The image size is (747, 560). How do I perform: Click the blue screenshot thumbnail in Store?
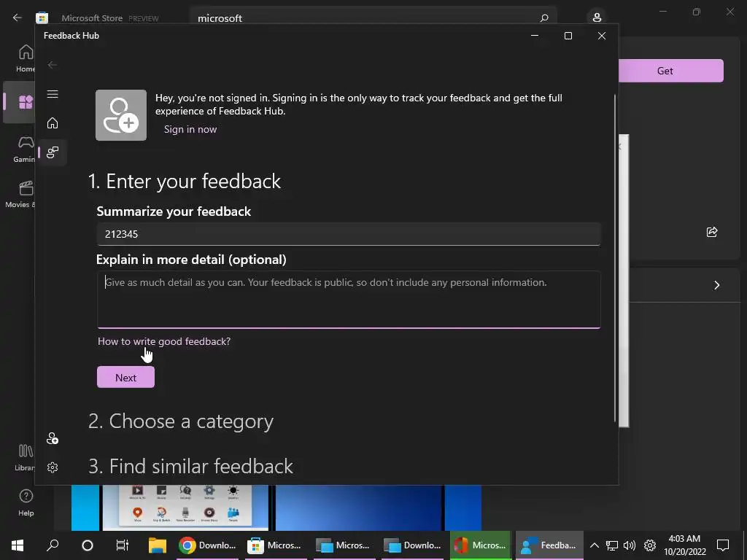[358, 507]
